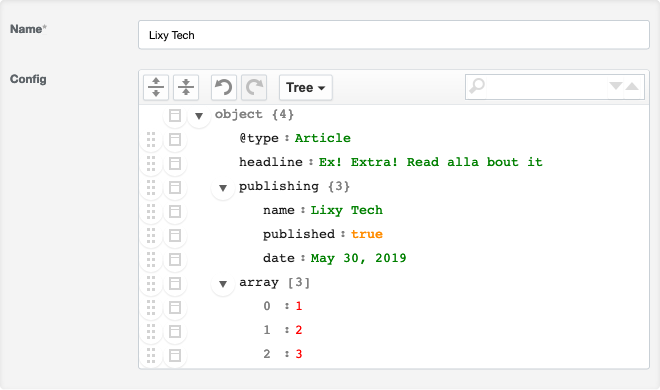This screenshot has width=660, height=390.
Task: Open the Tree mode dropdown
Action: click(306, 88)
